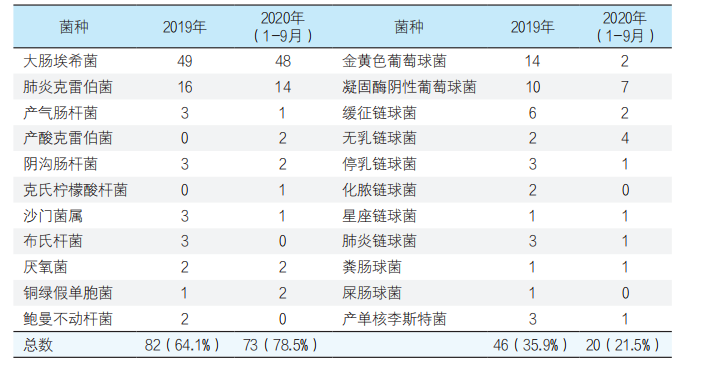Select the 大肠埃希菌 row label

point(60,61)
